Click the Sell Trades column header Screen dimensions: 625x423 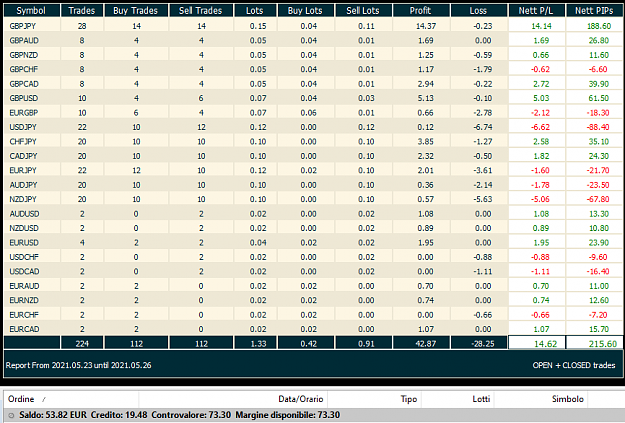click(201, 10)
